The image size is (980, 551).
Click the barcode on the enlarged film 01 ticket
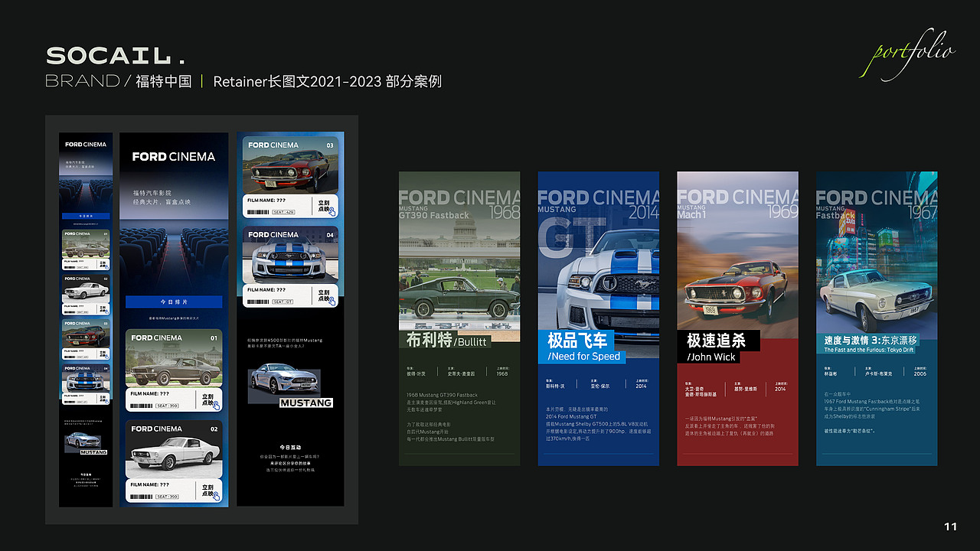(x=142, y=406)
